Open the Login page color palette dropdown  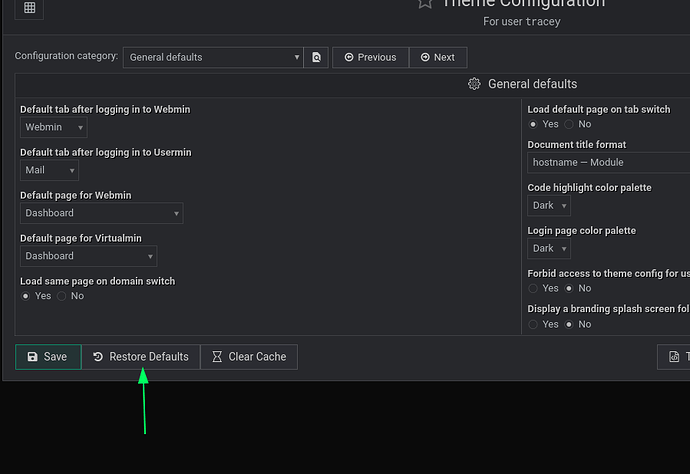[549, 249]
